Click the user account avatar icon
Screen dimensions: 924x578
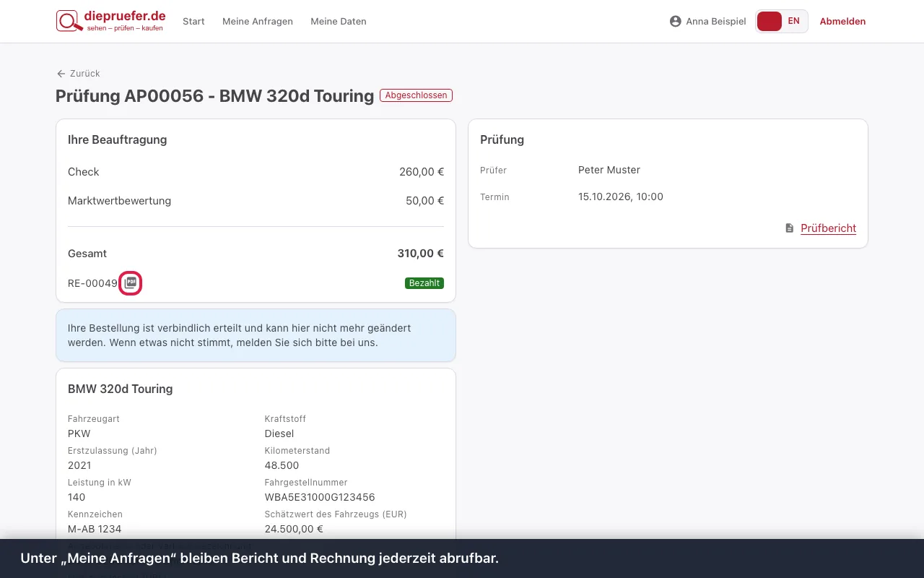pyautogui.click(x=676, y=22)
